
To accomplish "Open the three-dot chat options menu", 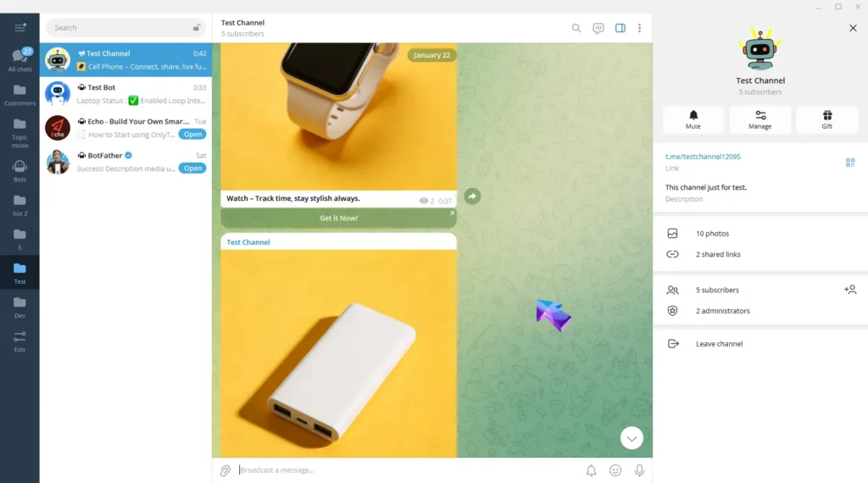I will pyautogui.click(x=639, y=28).
